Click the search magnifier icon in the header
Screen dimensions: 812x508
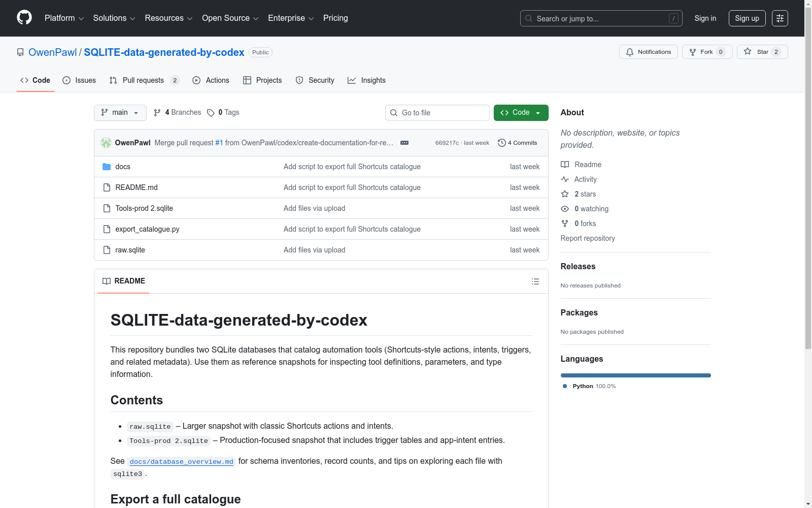tap(529, 18)
